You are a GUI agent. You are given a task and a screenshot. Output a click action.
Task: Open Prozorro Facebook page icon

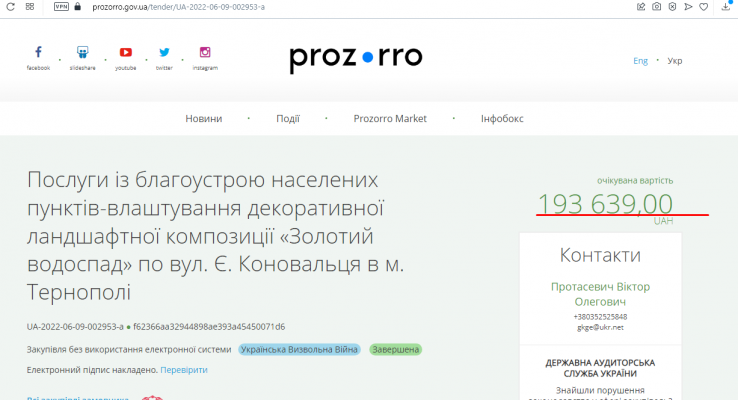[38, 52]
